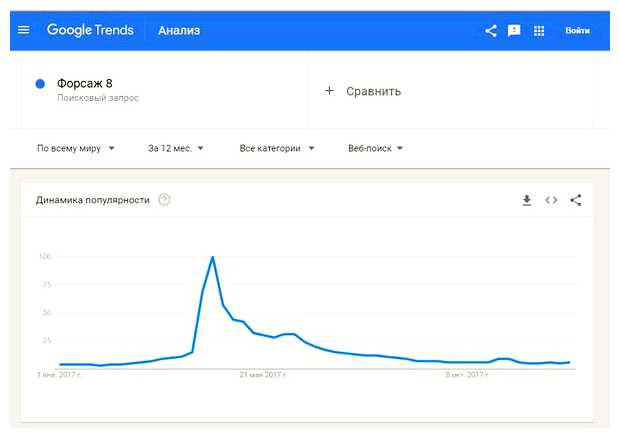
Task: Expand the По всему миру dropdown
Action: pos(76,148)
